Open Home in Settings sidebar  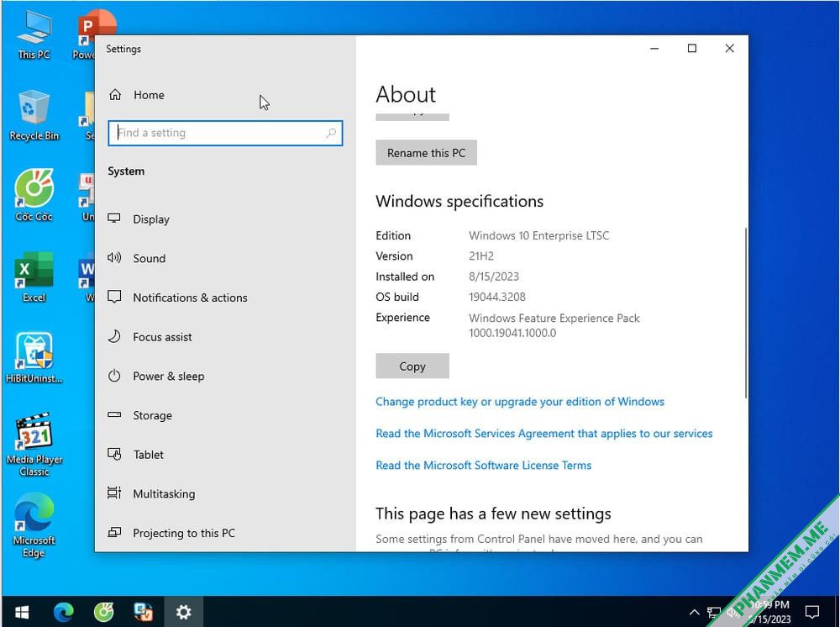[x=225, y=95]
